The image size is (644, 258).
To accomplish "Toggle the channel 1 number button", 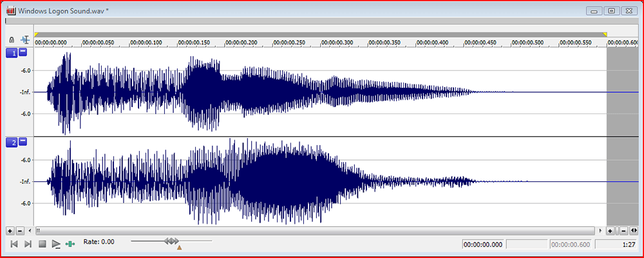I will (11, 53).
